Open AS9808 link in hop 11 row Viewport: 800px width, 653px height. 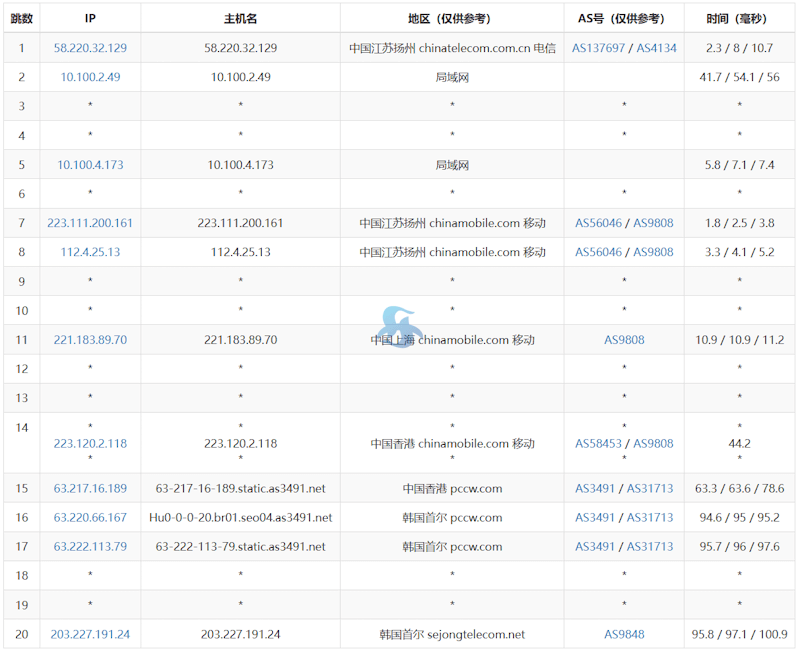(x=624, y=340)
